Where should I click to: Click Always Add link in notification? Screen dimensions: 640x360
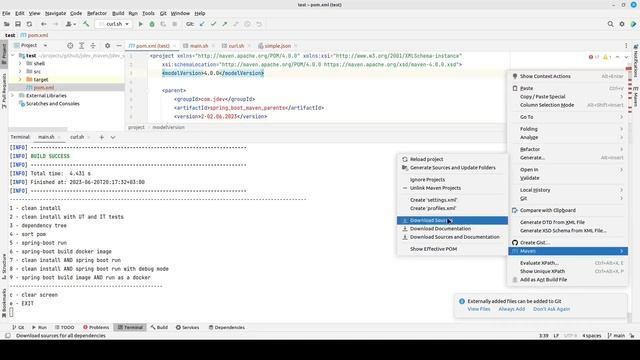pos(511,309)
